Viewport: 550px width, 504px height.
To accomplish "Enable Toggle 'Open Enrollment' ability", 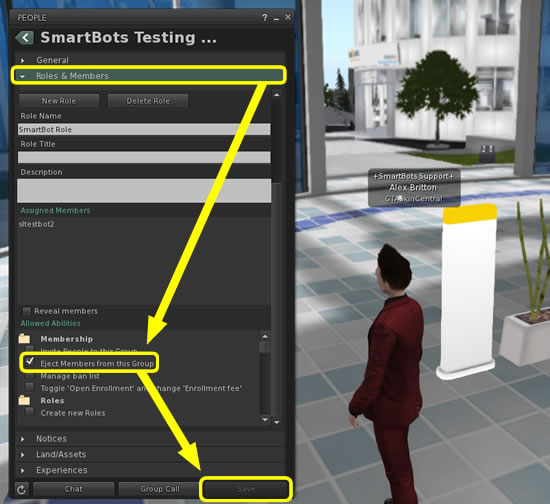I will point(30,387).
